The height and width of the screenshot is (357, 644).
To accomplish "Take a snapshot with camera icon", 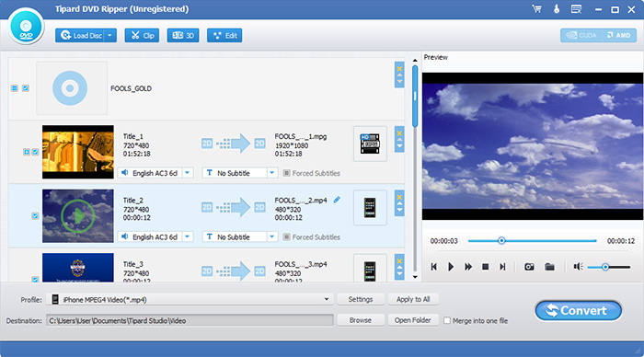I will click(x=529, y=267).
